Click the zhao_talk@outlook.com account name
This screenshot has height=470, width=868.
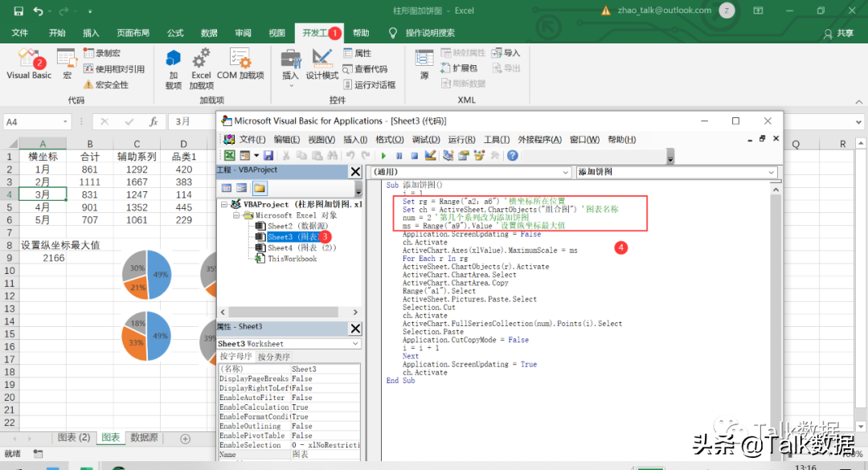665,10
